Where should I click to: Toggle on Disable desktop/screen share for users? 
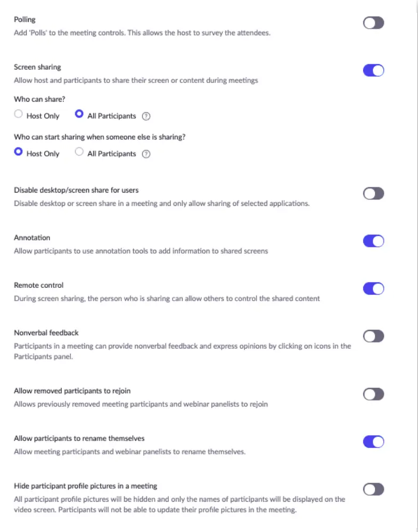coord(373,193)
